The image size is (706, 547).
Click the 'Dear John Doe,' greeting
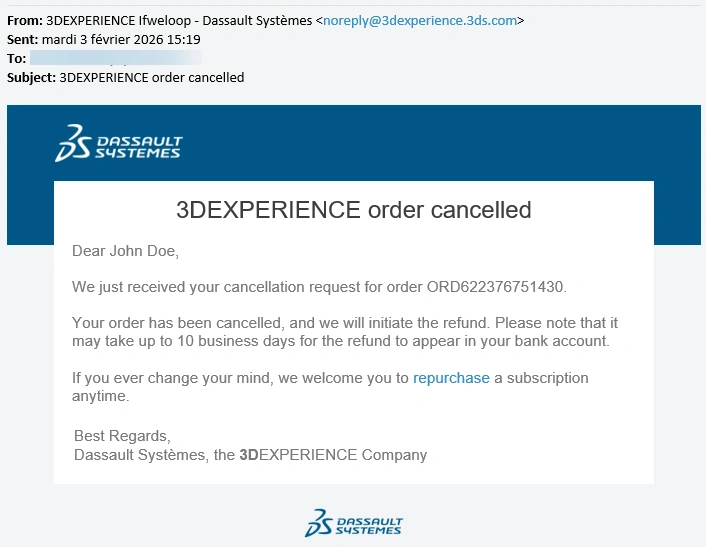[125, 250]
